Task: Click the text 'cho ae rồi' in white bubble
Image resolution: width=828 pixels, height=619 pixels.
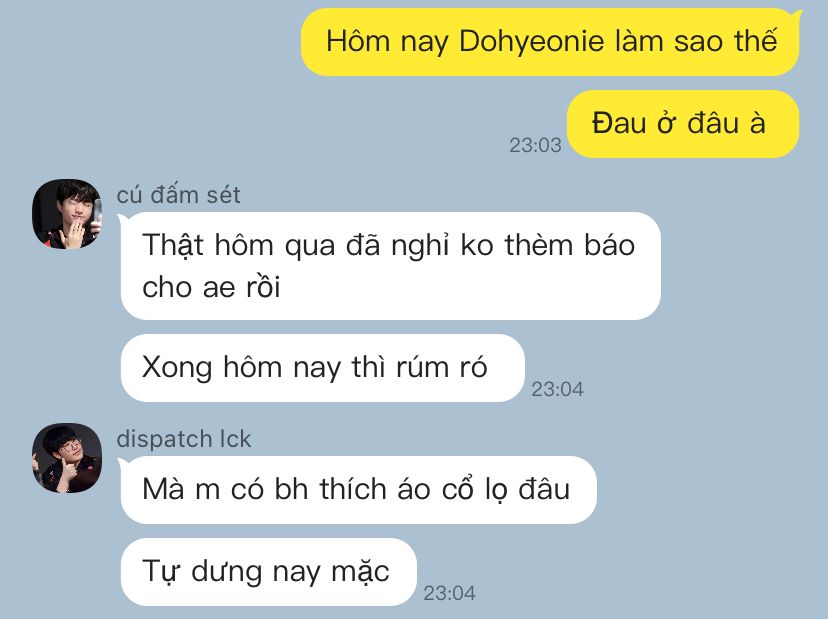Action: coord(211,287)
